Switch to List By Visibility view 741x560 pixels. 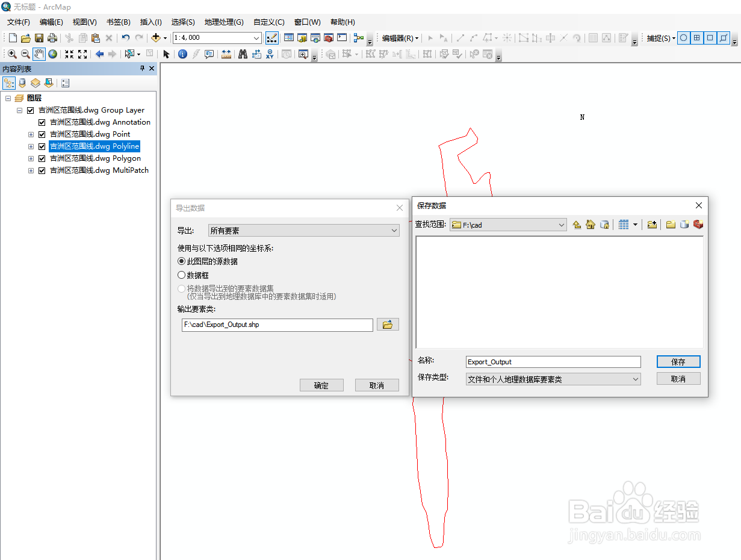36,83
